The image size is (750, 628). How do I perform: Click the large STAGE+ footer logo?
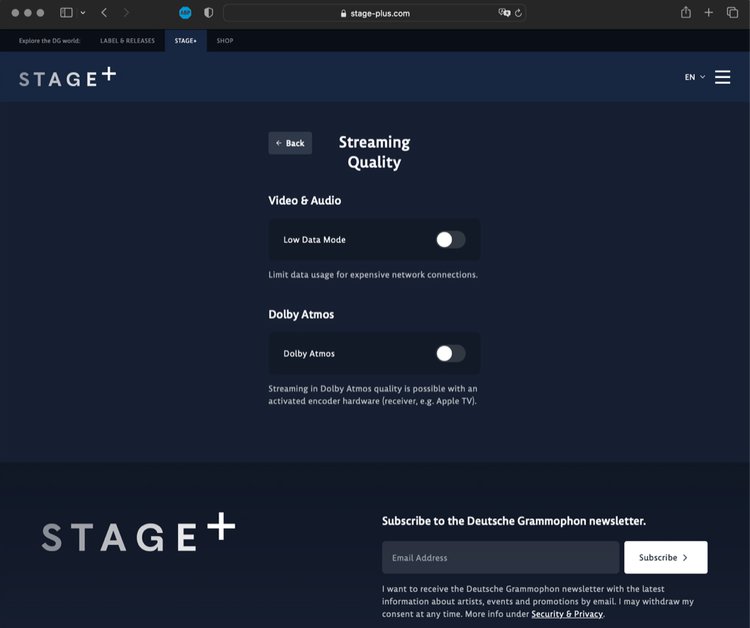point(139,532)
